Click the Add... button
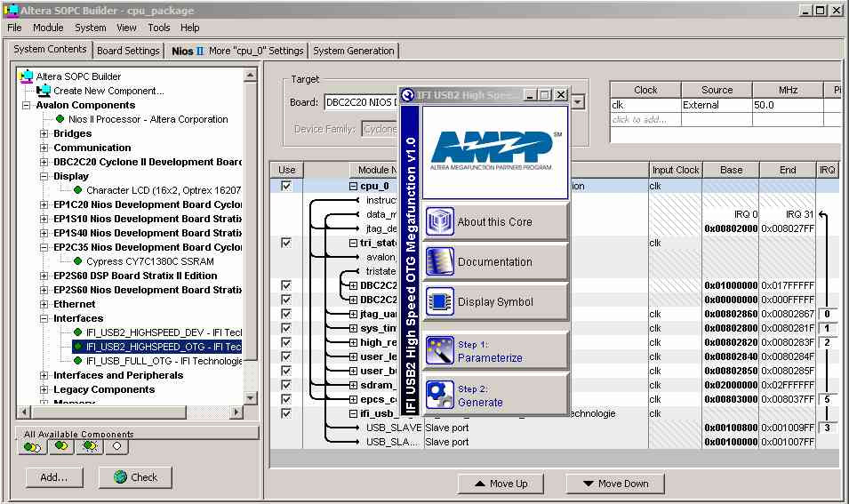Screen dimensions: 849x504 pyautogui.click(x=54, y=477)
